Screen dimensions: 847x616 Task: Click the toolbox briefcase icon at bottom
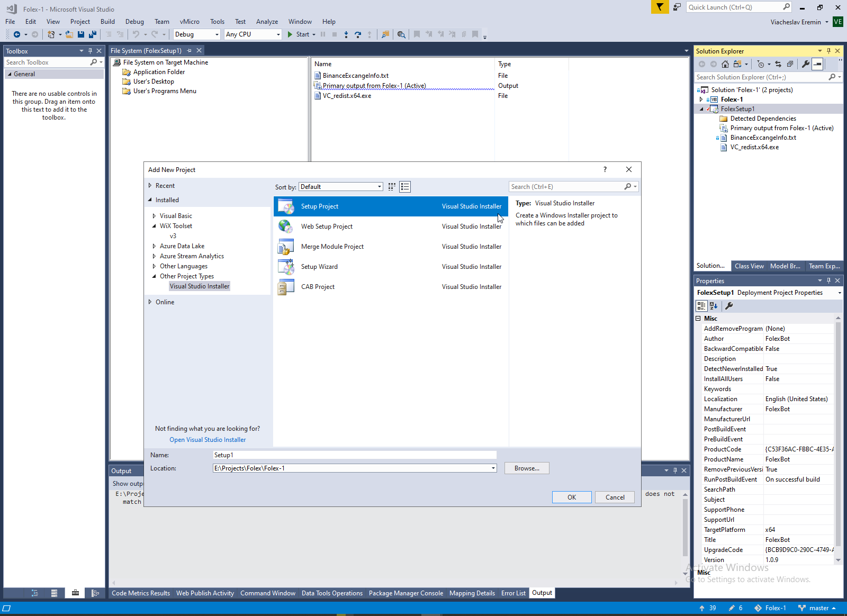coord(76,593)
